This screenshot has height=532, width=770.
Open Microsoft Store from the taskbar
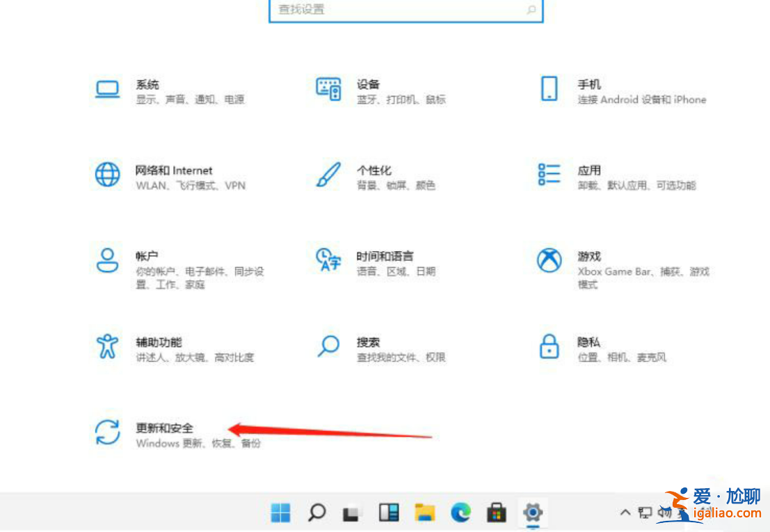coord(497,513)
